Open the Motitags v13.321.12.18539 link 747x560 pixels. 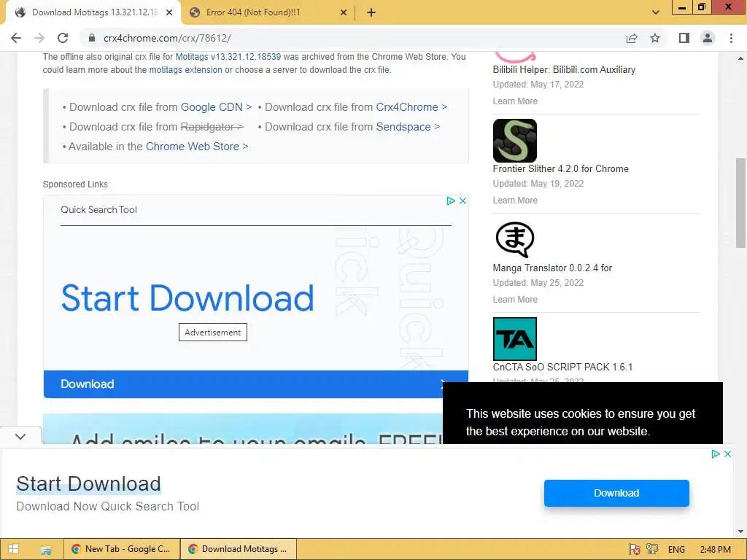click(228, 57)
